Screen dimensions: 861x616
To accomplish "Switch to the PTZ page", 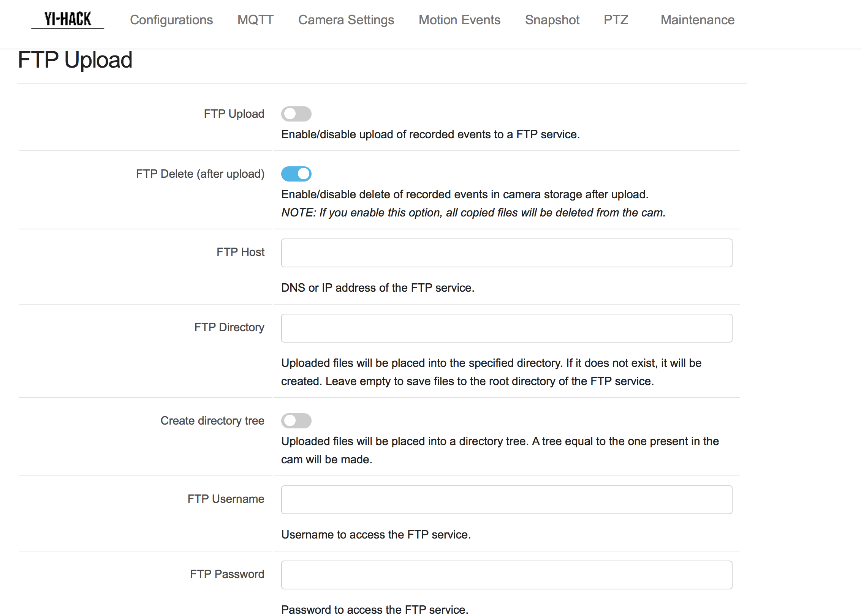I will click(616, 20).
